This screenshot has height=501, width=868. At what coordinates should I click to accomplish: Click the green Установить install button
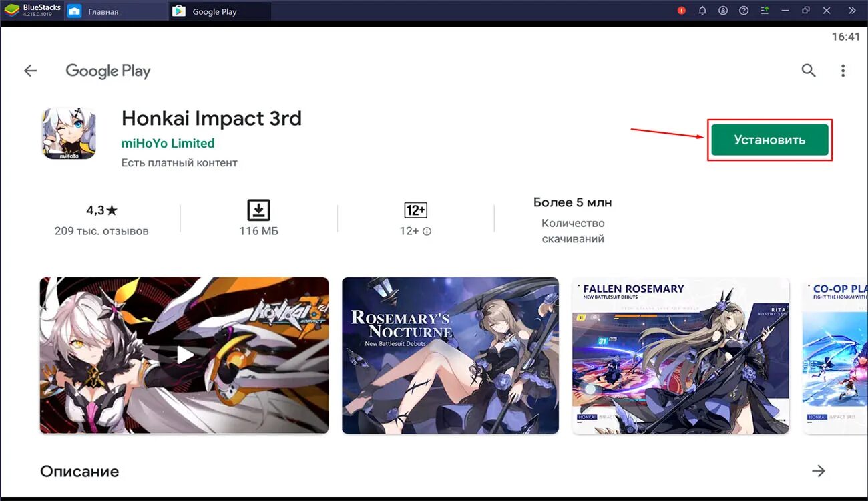(x=769, y=140)
